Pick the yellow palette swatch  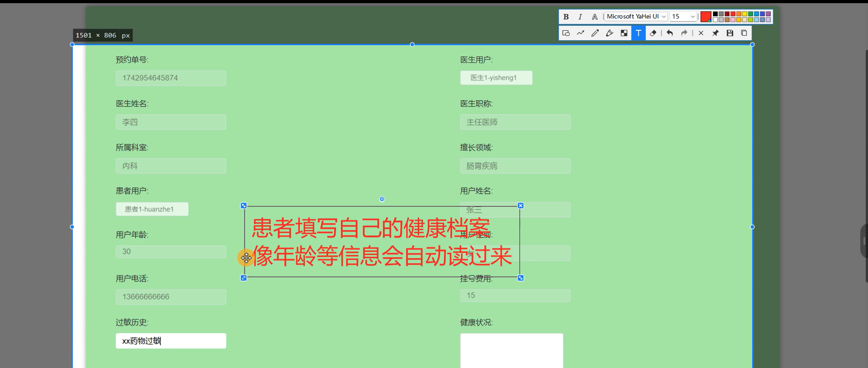coord(745,14)
